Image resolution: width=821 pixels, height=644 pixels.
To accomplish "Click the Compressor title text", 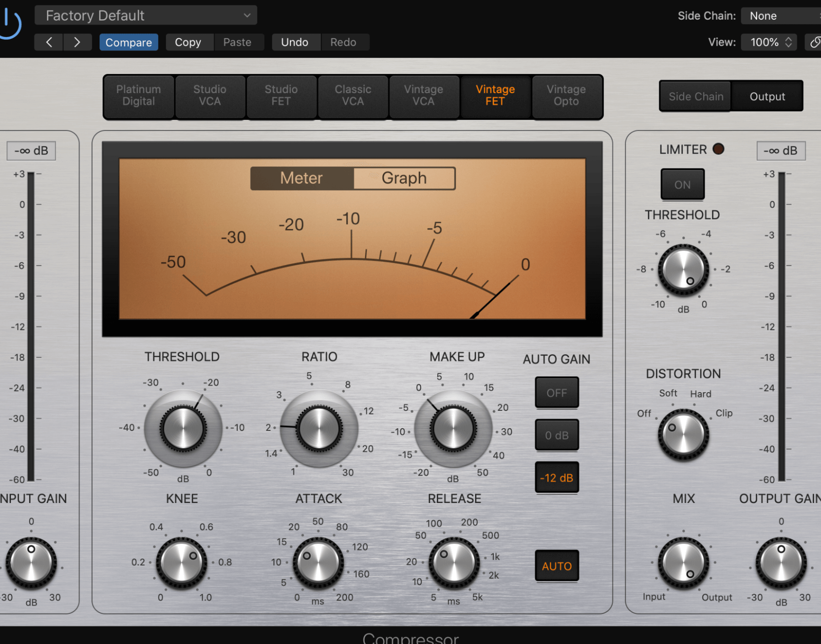I will [411, 638].
